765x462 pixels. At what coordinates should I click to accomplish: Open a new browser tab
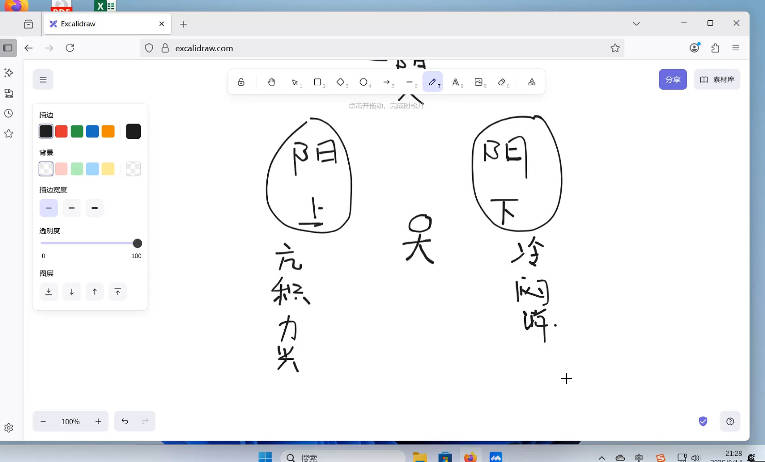(183, 23)
